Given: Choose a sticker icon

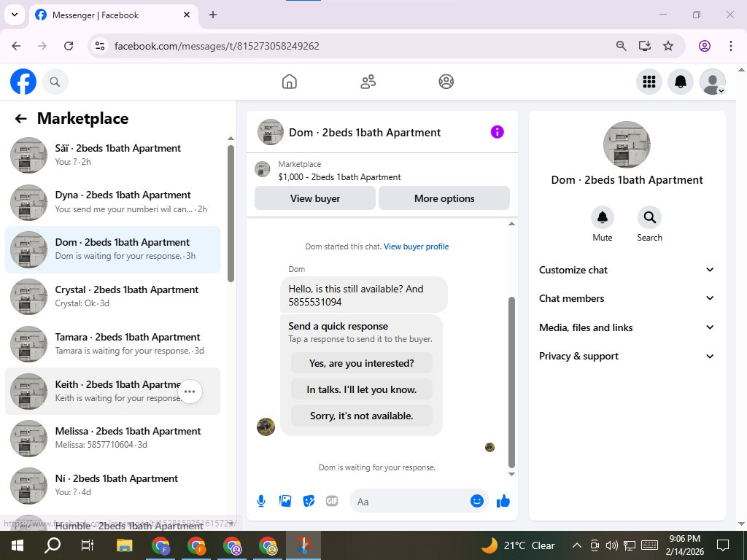Looking at the screenshot, I should 309,501.
